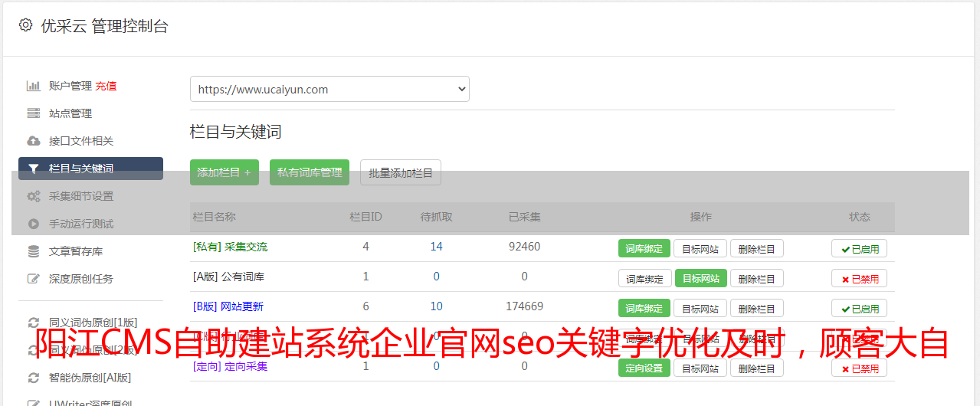
Task: Click the 栏目名称 column header
Action: pos(214,217)
